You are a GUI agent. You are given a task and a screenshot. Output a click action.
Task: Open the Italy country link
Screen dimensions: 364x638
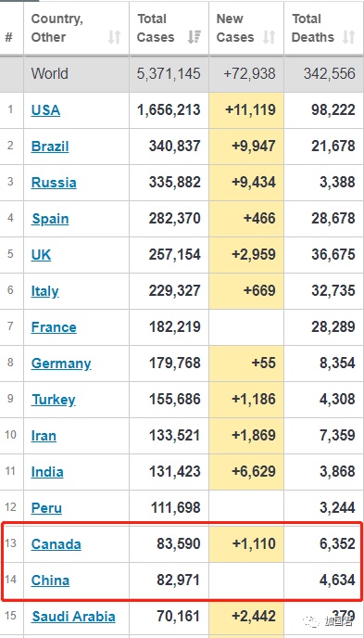44,291
